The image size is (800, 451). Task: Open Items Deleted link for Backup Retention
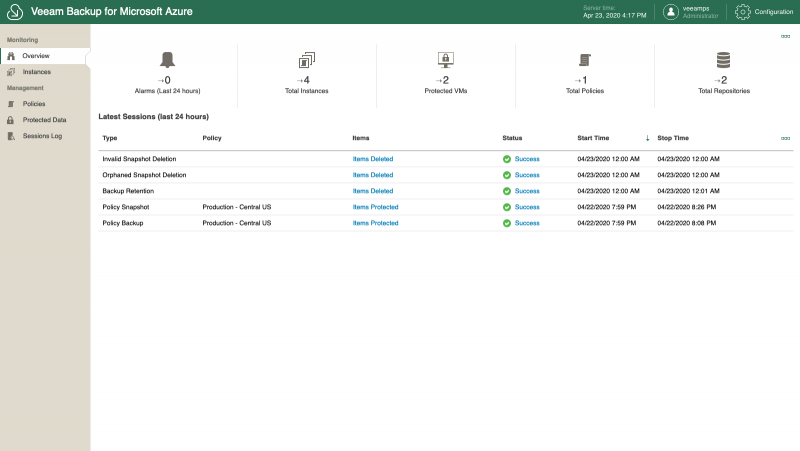click(373, 191)
